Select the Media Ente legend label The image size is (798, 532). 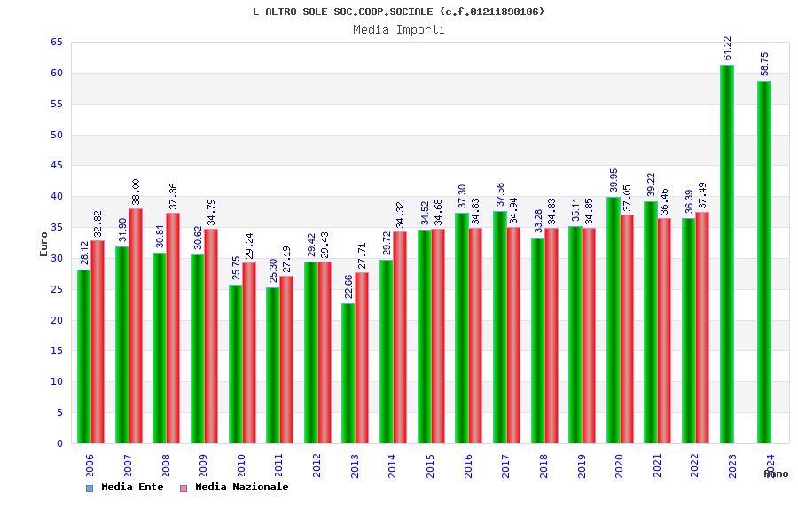132,487
